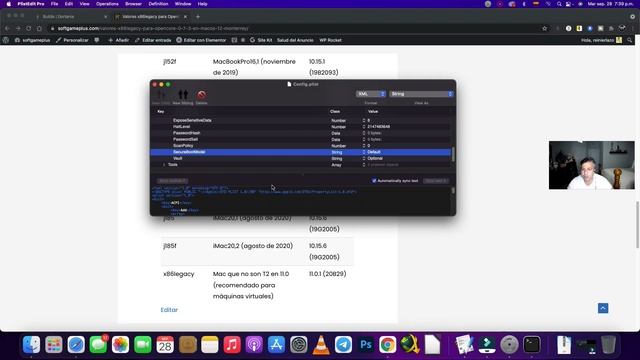Click the browser back arrow
Screen dimensions: 640x360
[7, 29]
